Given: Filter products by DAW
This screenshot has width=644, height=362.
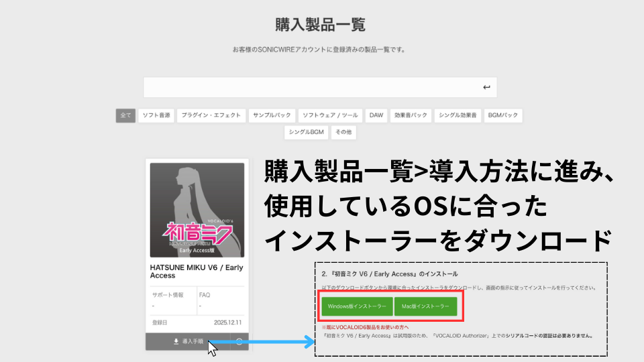Looking at the screenshot, I should (x=376, y=115).
